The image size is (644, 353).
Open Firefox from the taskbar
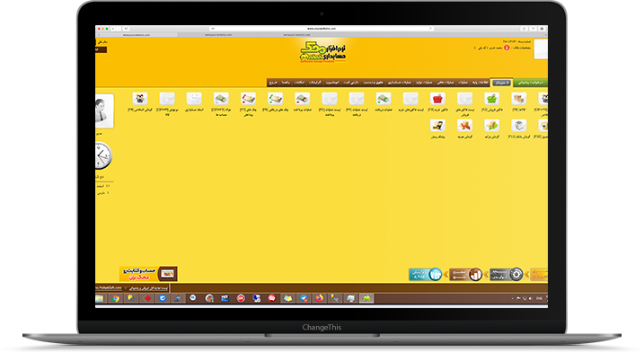[x=319, y=298]
